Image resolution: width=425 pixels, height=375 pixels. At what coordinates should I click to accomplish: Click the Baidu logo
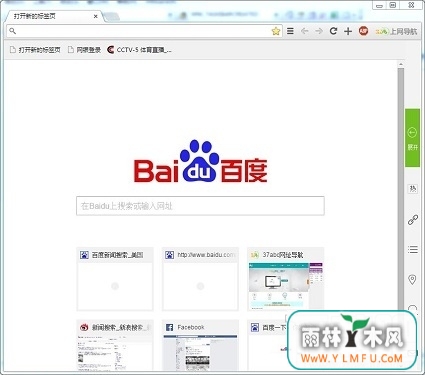[x=200, y=162]
